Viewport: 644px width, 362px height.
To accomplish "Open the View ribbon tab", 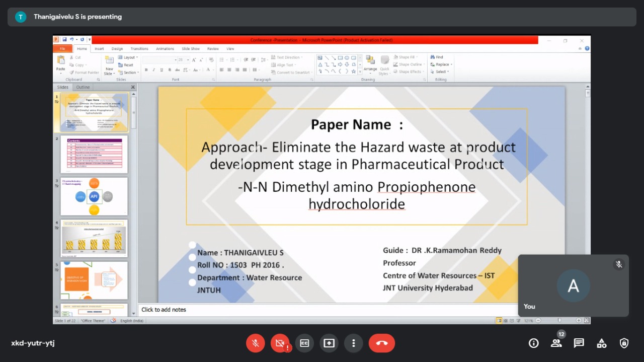I will [230, 49].
